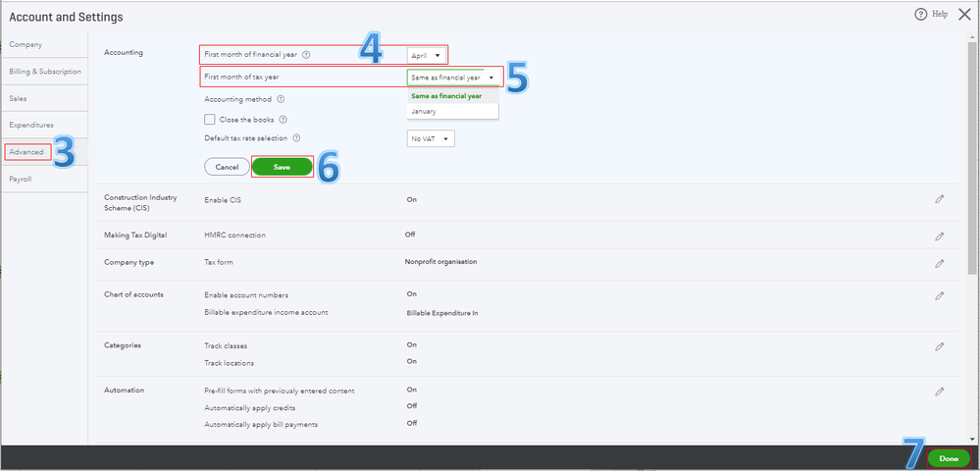Click the Tax form Nonprofit organisation value
This screenshot has height=471, width=980.
pos(440,261)
